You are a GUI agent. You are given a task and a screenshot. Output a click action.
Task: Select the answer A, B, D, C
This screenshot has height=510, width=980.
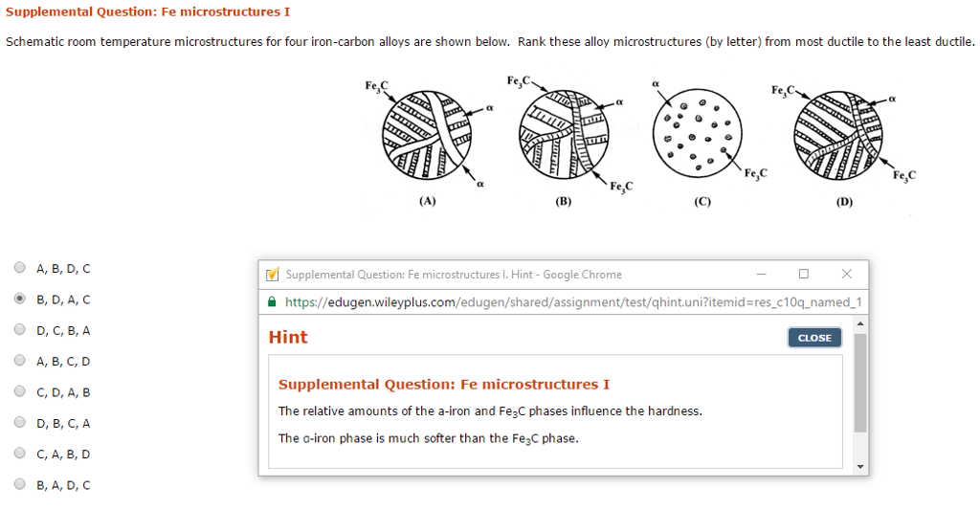point(20,268)
